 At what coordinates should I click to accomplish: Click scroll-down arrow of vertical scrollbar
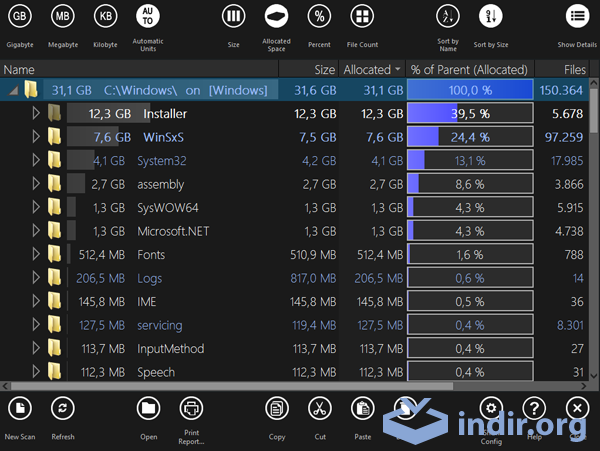tap(593, 375)
